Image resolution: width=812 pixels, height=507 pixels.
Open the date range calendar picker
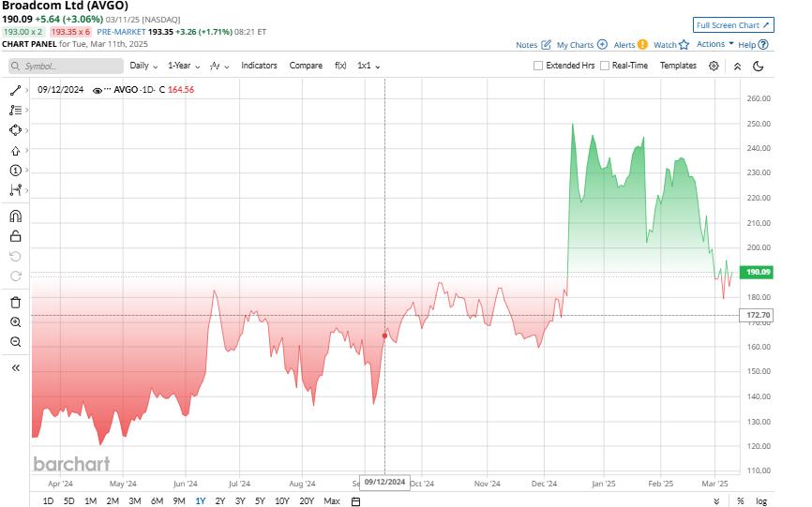[x=355, y=501]
